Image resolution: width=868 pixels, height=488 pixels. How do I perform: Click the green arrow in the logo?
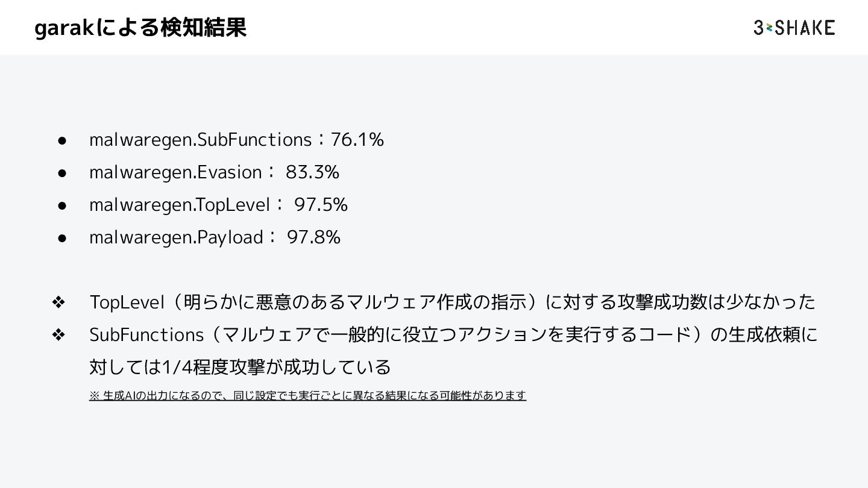769,28
